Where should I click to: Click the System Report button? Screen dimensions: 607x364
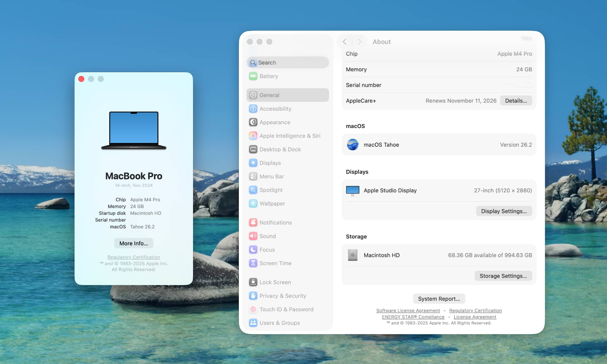click(x=439, y=298)
